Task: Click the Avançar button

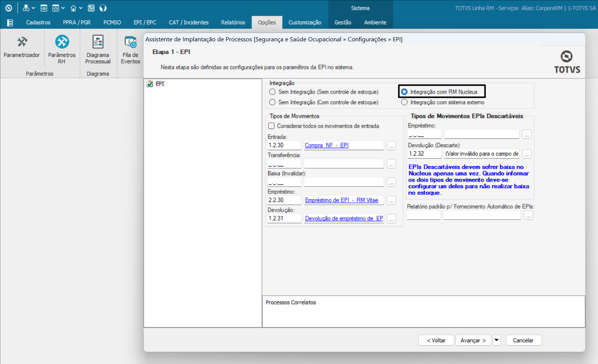Action: pyautogui.click(x=473, y=340)
